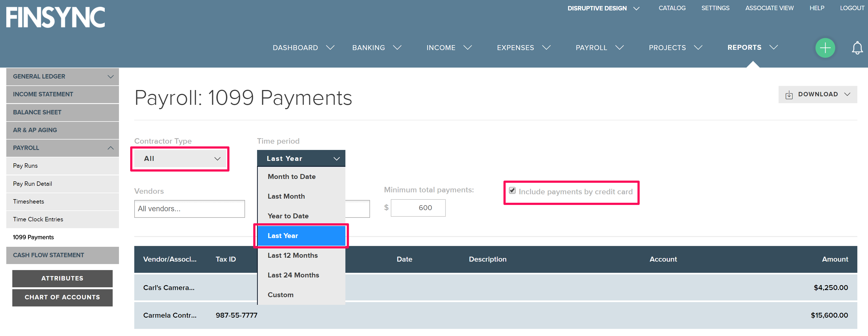Click the Carl's Camera vendor row

[x=495, y=288]
